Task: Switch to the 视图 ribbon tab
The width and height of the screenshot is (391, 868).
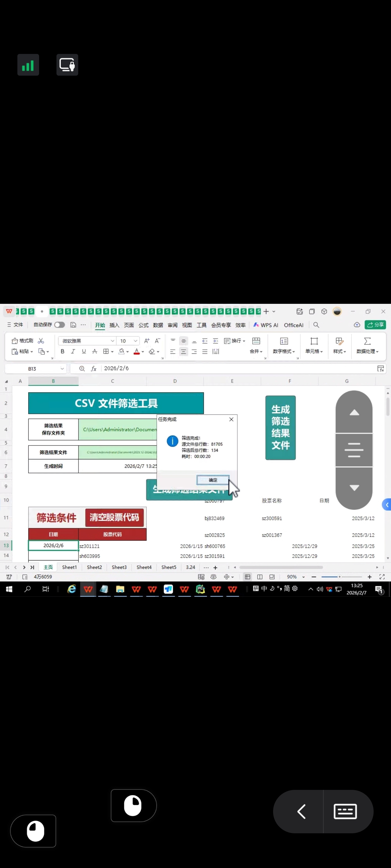Action: tap(187, 325)
